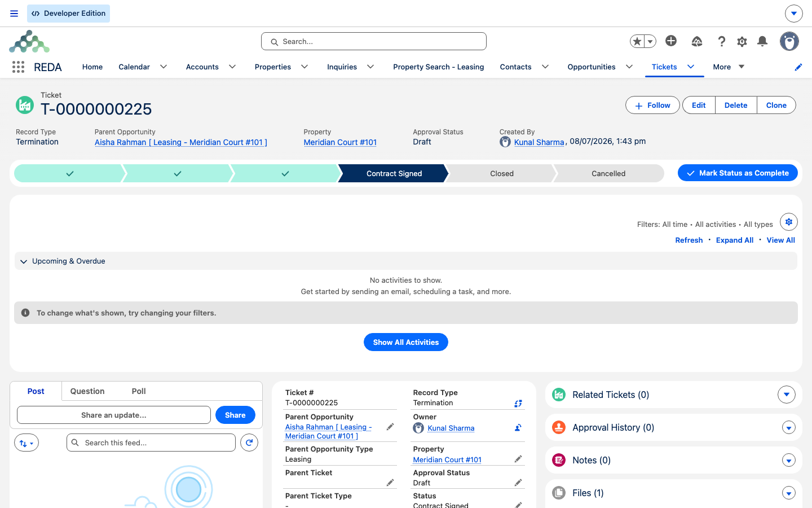This screenshot has height=508, width=812.
Task: Edit Approval Status with pencil icon
Action: [x=518, y=483]
